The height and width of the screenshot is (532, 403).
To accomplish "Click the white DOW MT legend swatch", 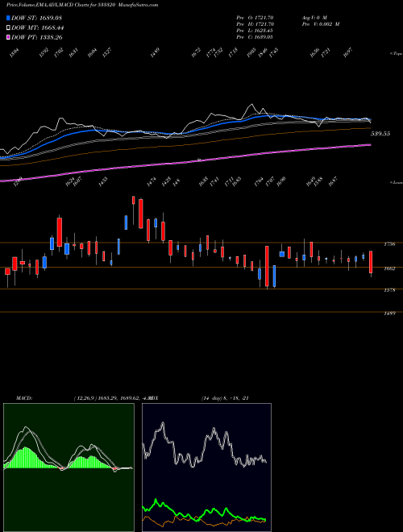I will (x=8, y=27).
